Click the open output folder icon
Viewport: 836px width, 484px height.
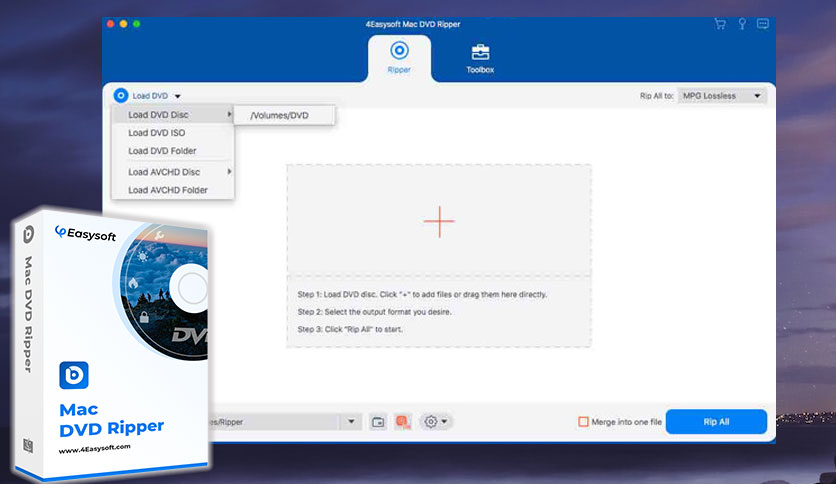pyautogui.click(x=378, y=422)
